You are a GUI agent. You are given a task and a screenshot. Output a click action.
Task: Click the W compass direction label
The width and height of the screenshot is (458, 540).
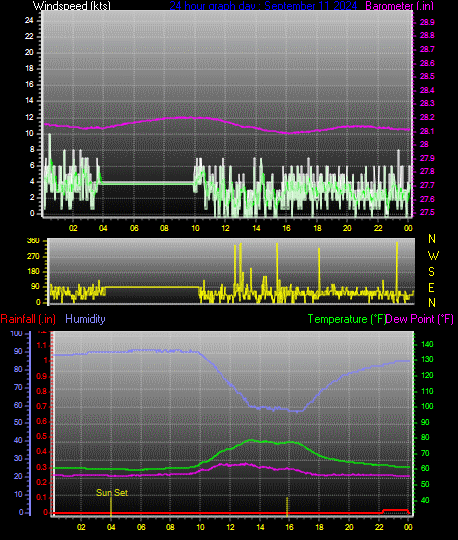coord(433,256)
